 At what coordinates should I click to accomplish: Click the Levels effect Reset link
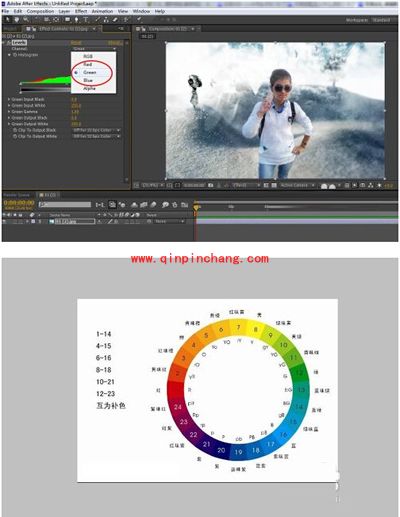(76, 43)
